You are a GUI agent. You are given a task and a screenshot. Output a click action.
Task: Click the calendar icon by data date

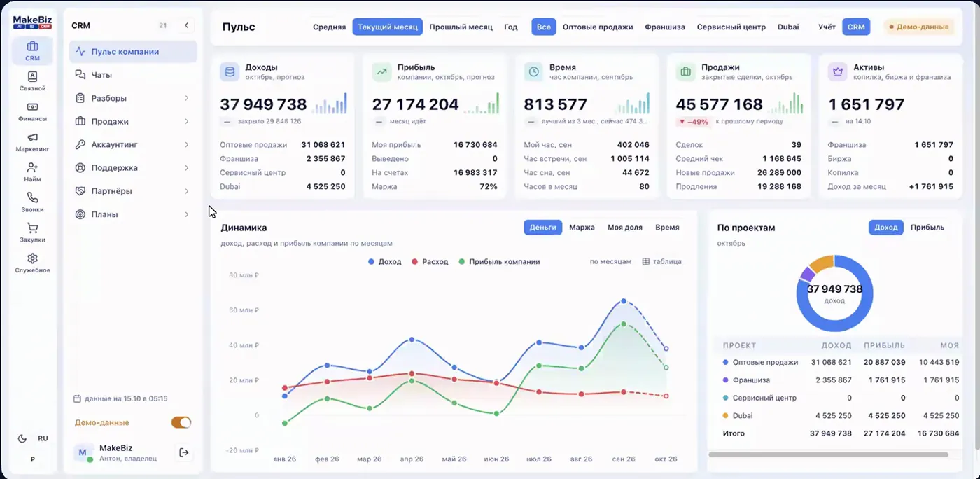77,398
